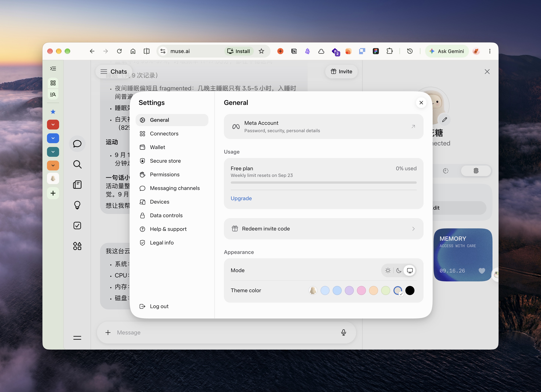Toggle the sidebar collapse icon at top
This screenshot has height=392, width=541.
53,69
